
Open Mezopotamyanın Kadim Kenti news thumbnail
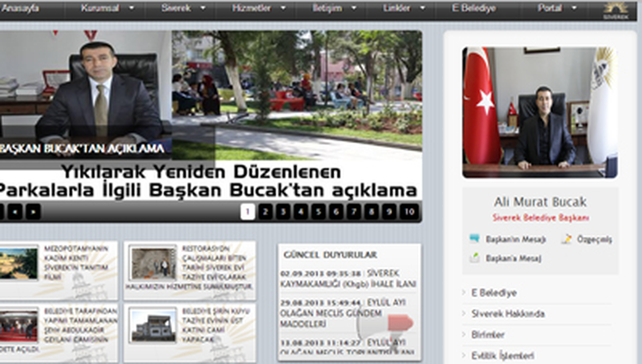click(19, 263)
